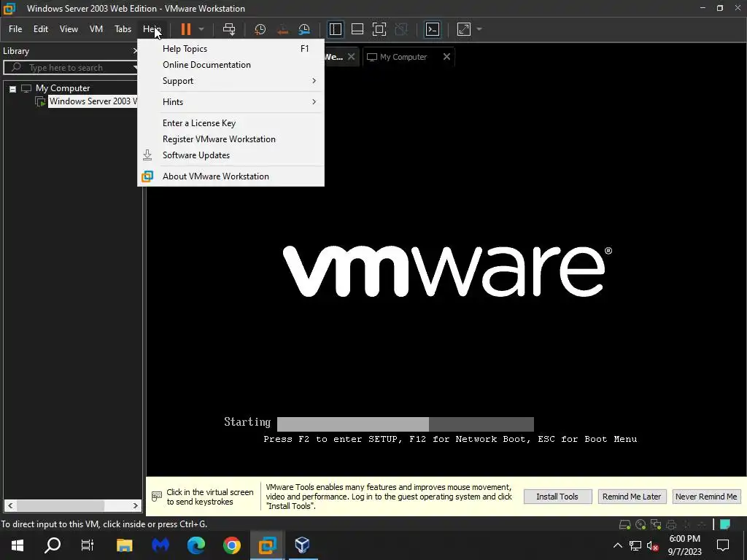Click the keyboard icon in the yellow hint bar
Screen dimensions: 747x560
(x=156, y=497)
